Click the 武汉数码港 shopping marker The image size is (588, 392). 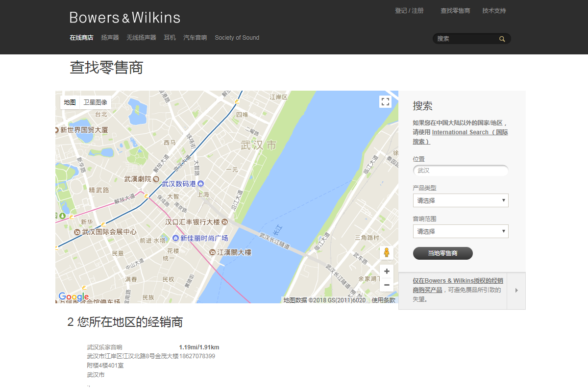tap(200, 184)
